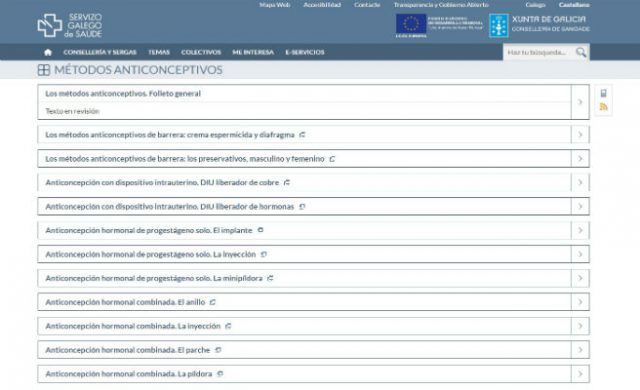Click external-link icon after La minipíldora

click(270, 278)
